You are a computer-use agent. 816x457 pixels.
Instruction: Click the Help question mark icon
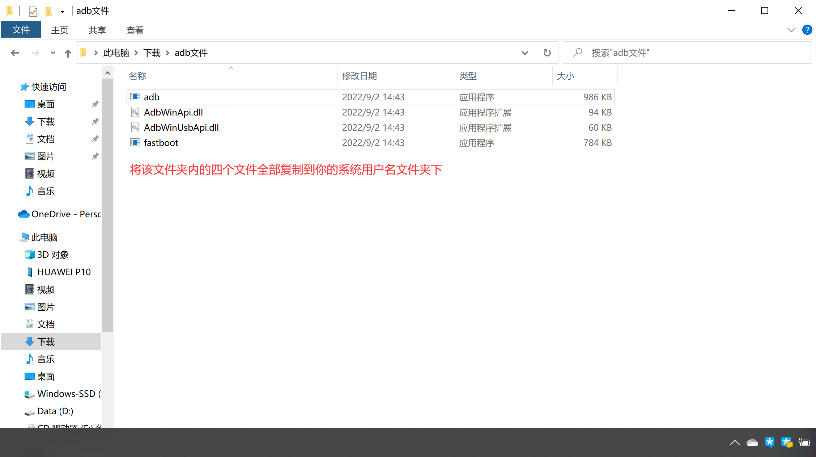click(x=805, y=30)
